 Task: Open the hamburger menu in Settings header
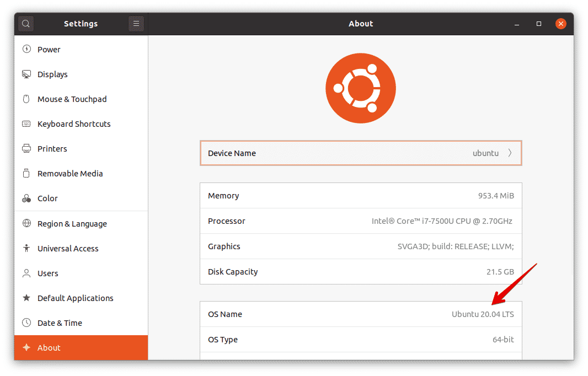point(136,24)
